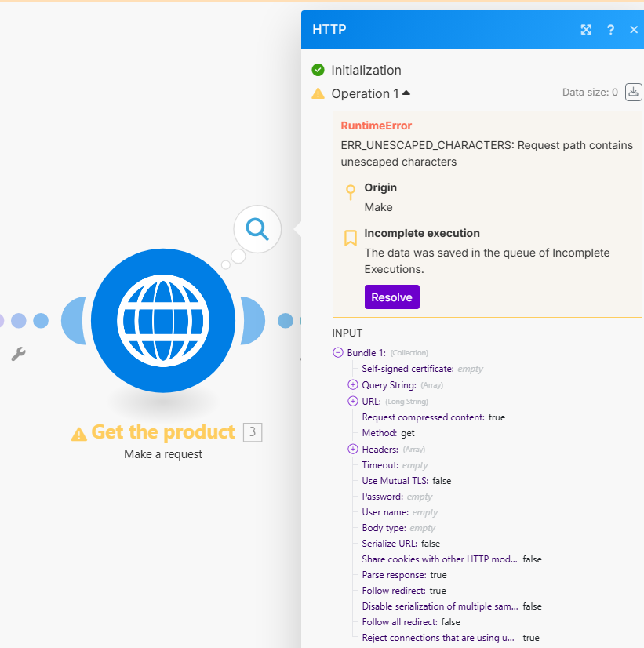The height and width of the screenshot is (648, 644).
Task: Close the HTTP panel
Action: (x=634, y=29)
